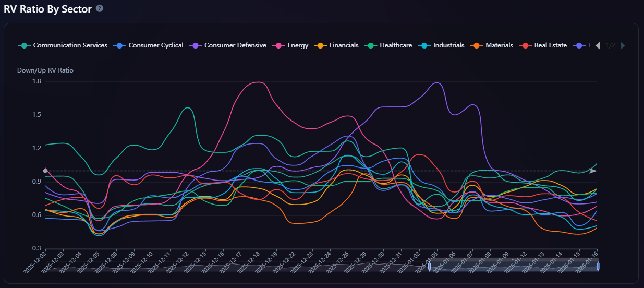The image size is (644, 288).
Task: Click the Energy line peak near 1.8
Action: 258,82
